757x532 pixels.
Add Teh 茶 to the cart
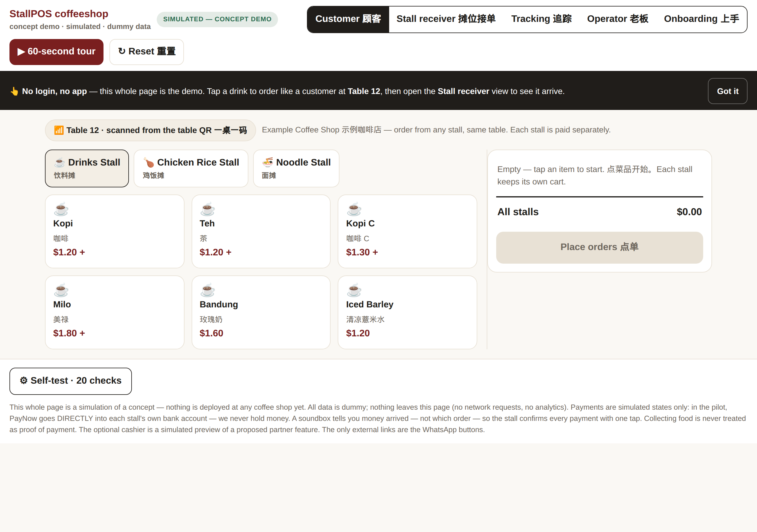[261, 231]
